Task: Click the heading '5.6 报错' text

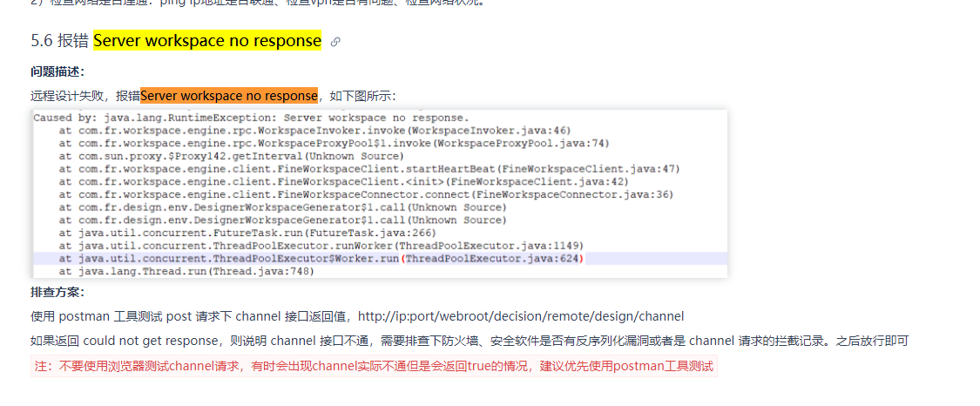Action: tap(59, 41)
